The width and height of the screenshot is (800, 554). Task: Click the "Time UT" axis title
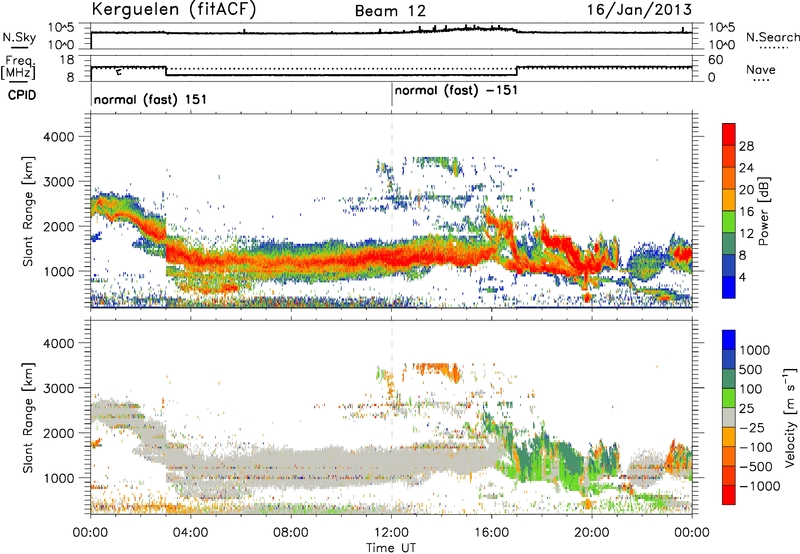coord(391,548)
